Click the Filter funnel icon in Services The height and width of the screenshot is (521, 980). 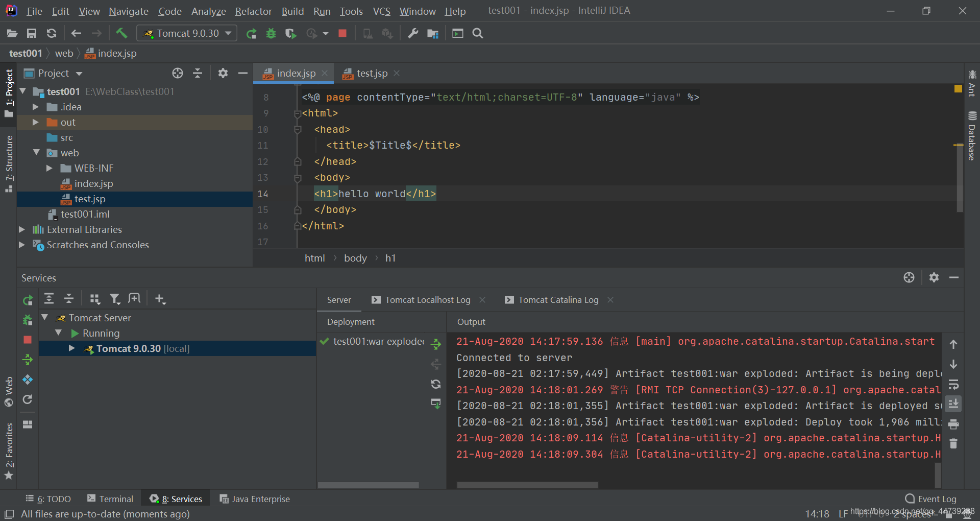click(x=115, y=299)
